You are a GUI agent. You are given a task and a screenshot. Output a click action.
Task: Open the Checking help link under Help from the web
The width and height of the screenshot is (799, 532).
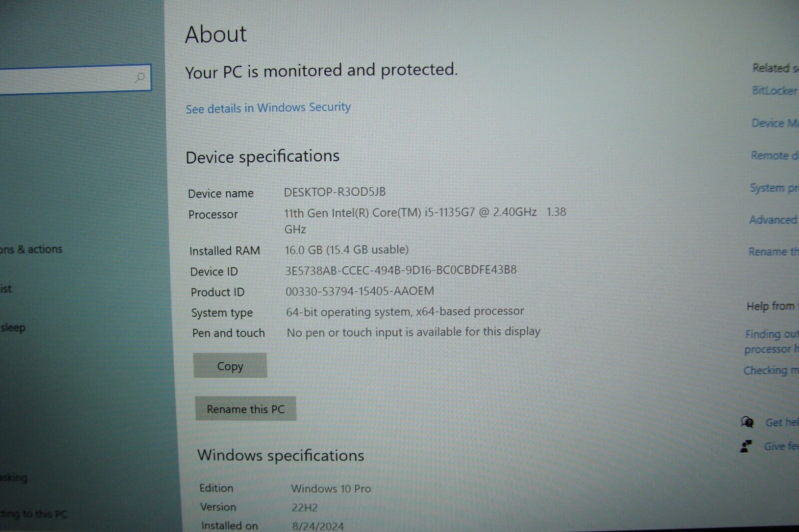(771, 370)
